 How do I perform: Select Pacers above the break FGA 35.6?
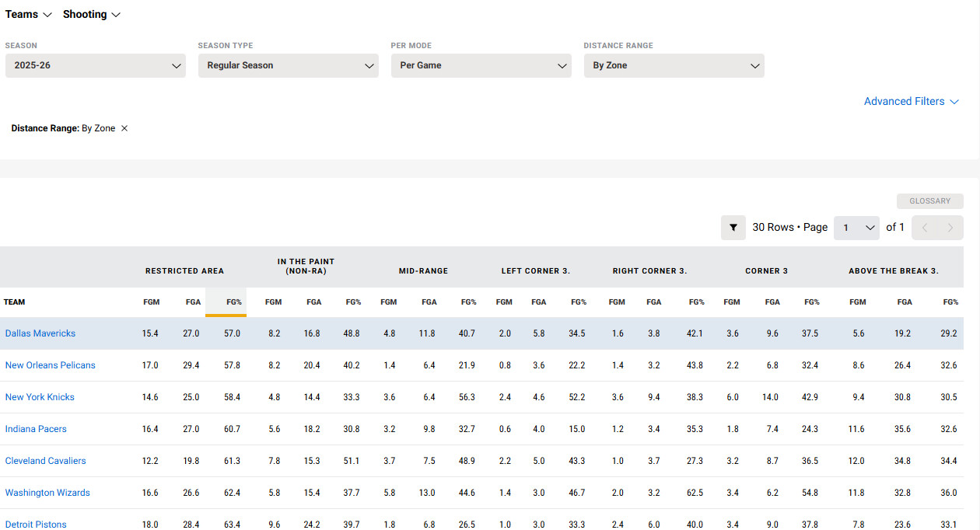click(902, 429)
